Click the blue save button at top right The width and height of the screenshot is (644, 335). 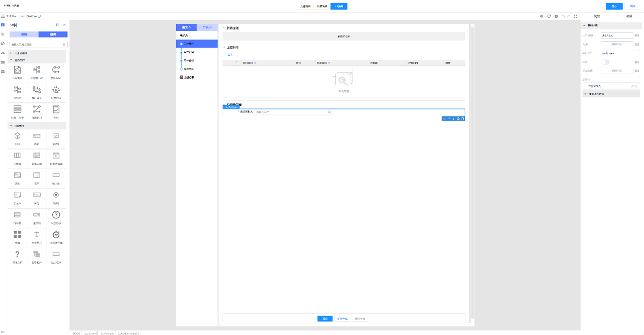tap(614, 6)
